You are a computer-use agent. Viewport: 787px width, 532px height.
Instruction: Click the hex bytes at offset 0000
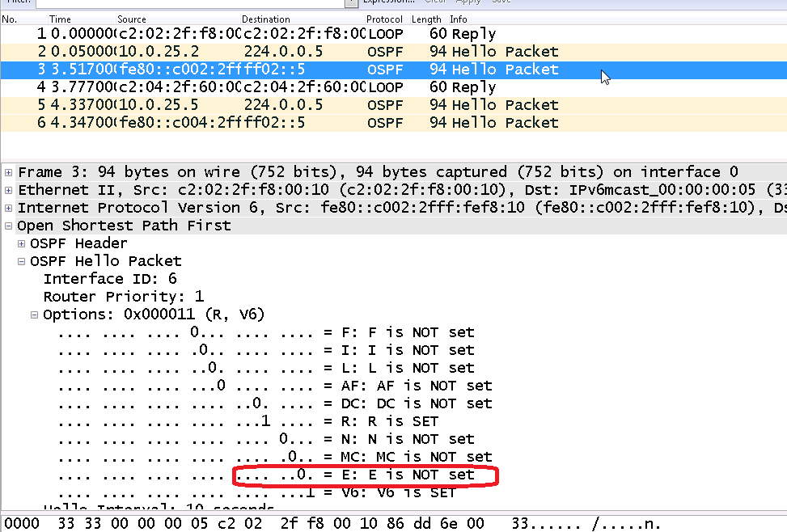coord(271,523)
